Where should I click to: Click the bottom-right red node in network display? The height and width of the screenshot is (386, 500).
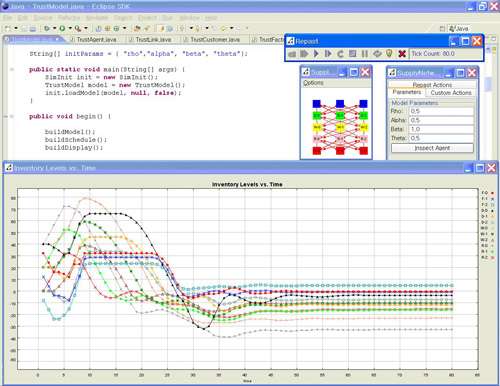tap(363, 151)
